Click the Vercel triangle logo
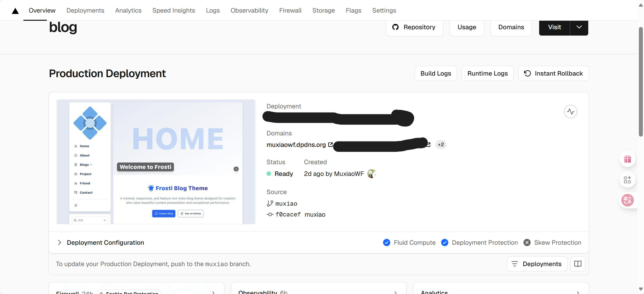 (x=15, y=11)
